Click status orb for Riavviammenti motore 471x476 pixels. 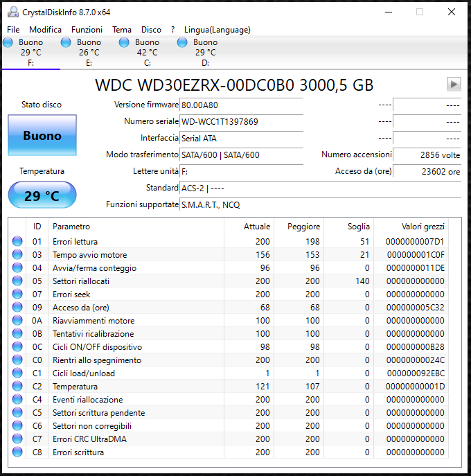tap(17, 320)
